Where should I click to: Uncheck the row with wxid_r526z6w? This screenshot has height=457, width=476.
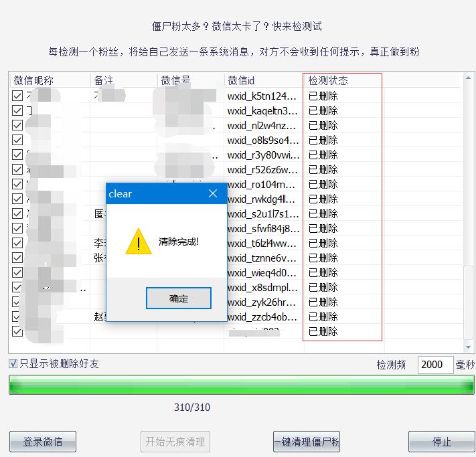17,169
